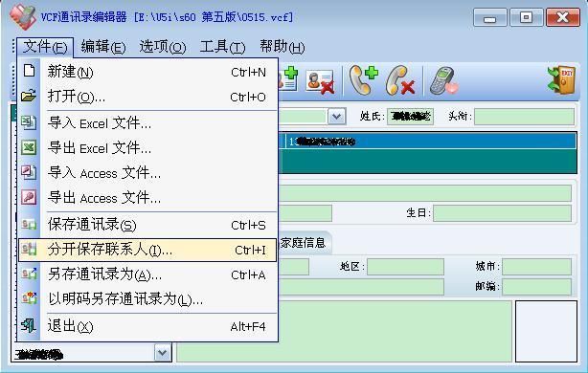Click the 生日 input field
This screenshot has height=373, width=588.
pyautogui.click(x=502, y=212)
